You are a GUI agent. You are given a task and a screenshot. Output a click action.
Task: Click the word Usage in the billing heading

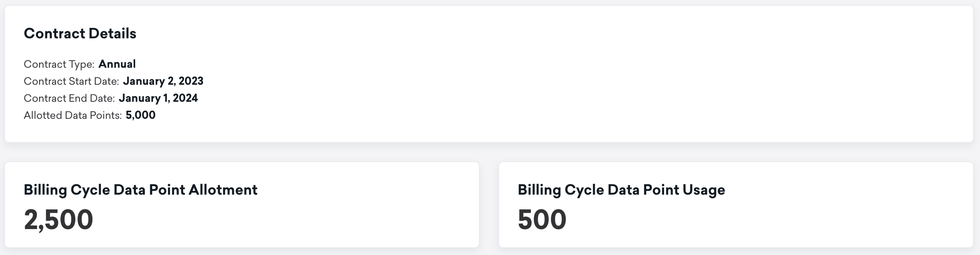tap(704, 190)
